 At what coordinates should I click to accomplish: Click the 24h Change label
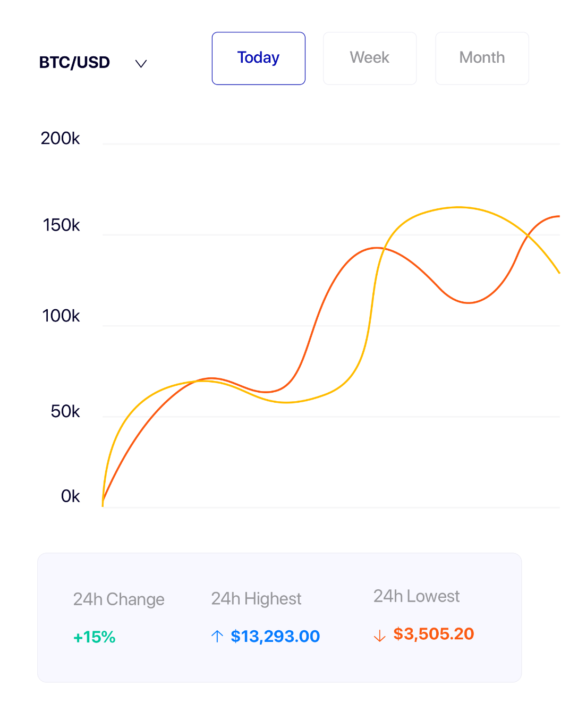coord(118,599)
